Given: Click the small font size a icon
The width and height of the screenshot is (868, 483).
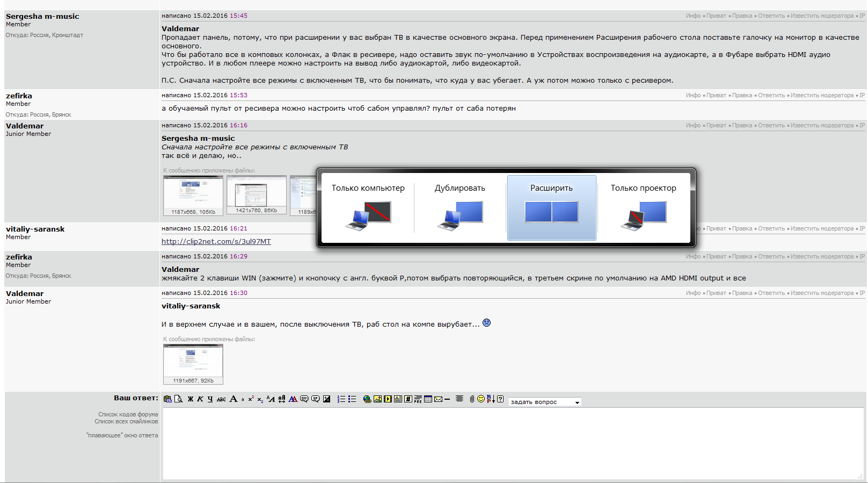Looking at the screenshot, I should click(243, 400).
